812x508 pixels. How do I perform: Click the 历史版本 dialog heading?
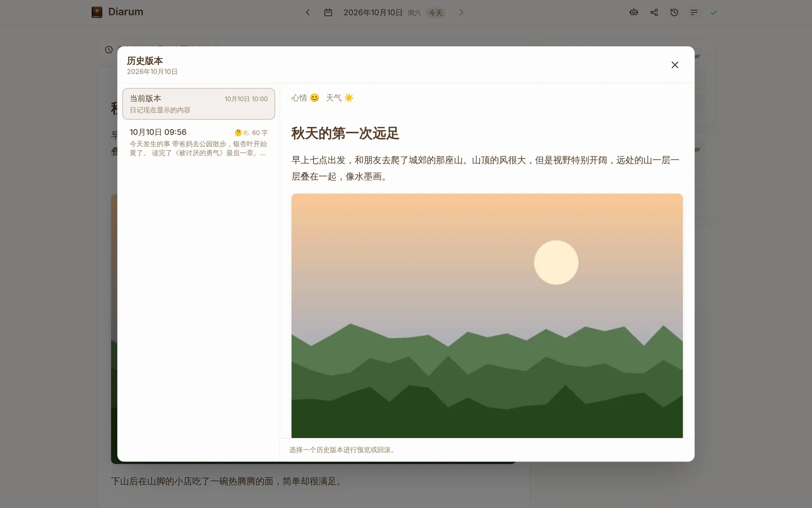click(x=145, y=61)
